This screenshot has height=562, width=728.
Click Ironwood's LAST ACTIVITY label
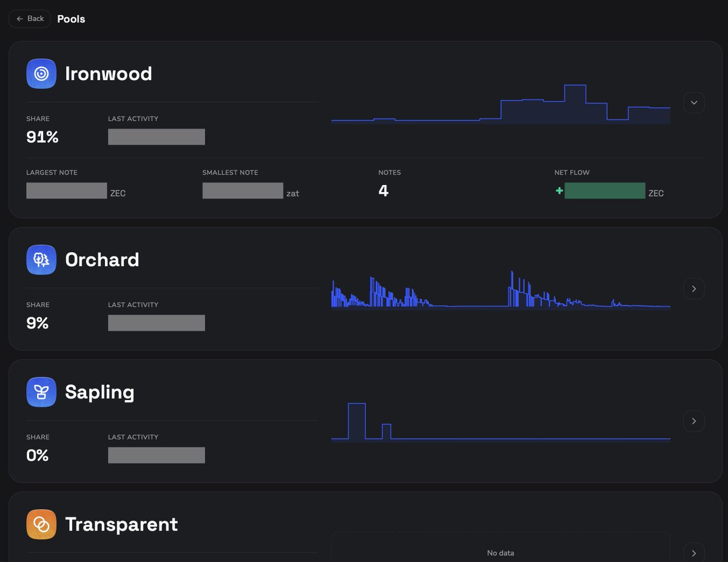[x=133, y=119]
